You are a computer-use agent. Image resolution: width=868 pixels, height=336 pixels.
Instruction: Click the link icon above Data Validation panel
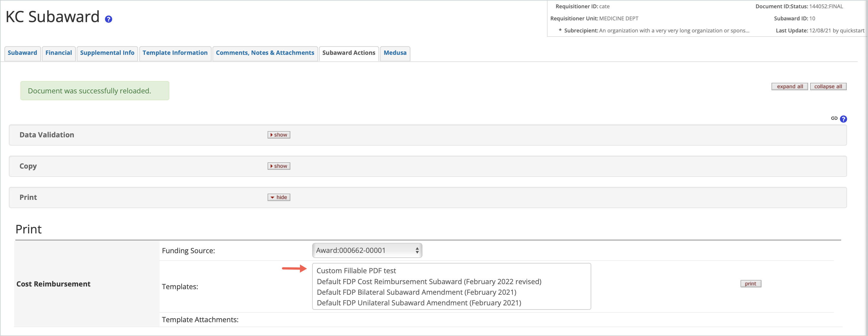click(834, 118)
